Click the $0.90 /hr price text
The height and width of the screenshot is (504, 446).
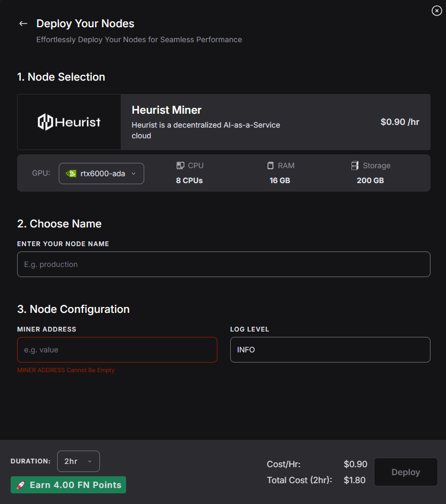(400, 122)
